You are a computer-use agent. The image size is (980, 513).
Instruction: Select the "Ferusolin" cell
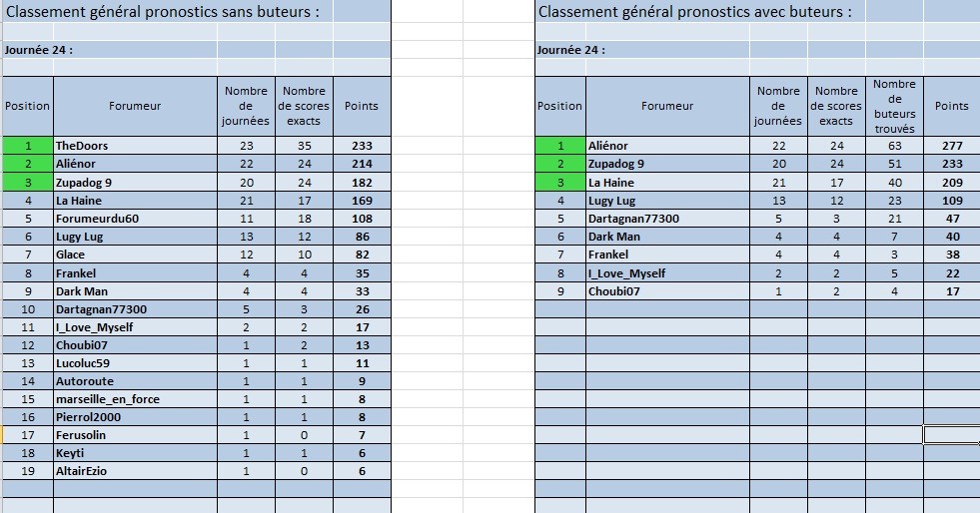point(81,435)
